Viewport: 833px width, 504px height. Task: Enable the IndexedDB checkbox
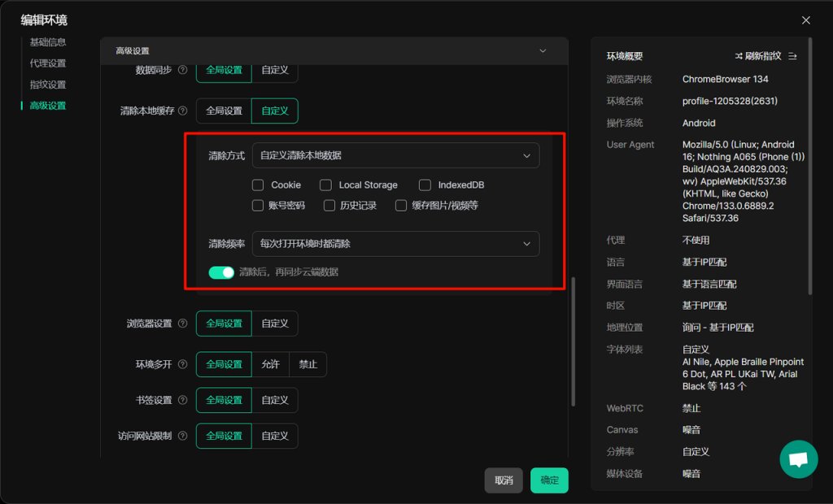(x=425, y=185)
